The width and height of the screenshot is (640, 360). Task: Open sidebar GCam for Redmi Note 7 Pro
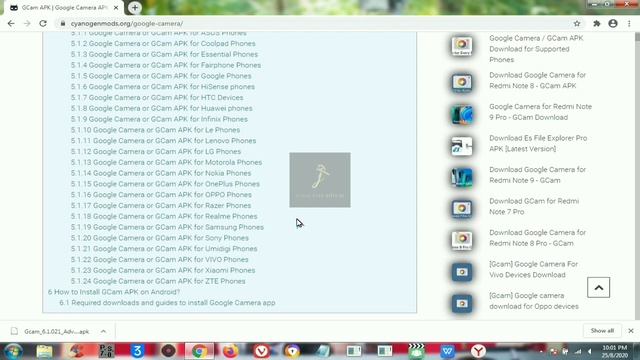[534, 206]
